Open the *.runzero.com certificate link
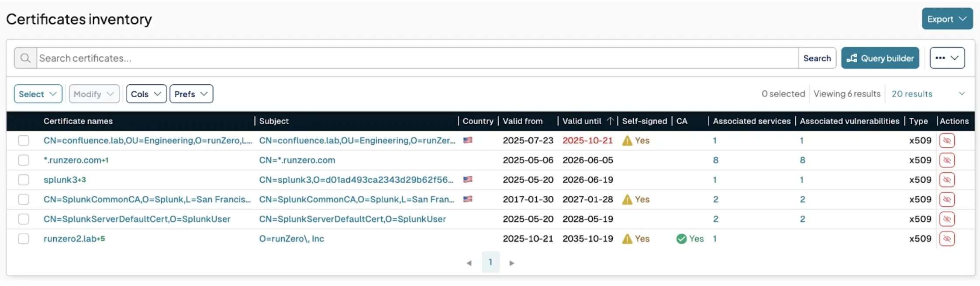The image size is (980, 286). [72, 160]
